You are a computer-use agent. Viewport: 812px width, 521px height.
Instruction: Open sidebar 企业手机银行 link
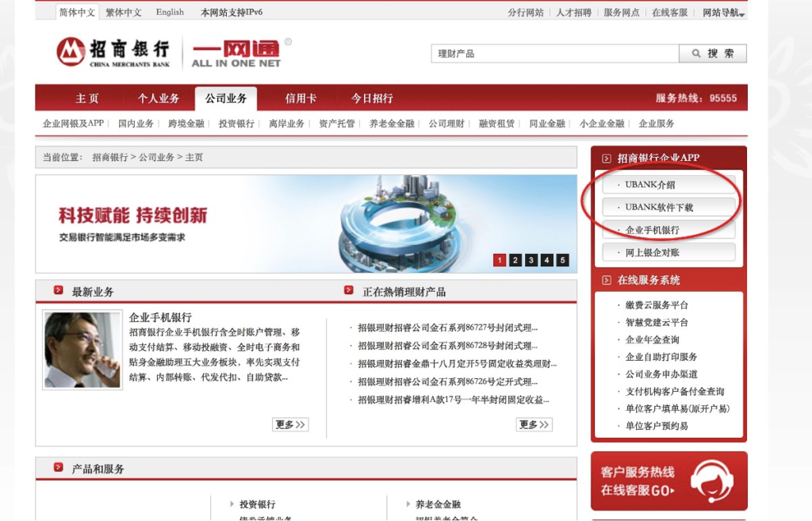668,230
